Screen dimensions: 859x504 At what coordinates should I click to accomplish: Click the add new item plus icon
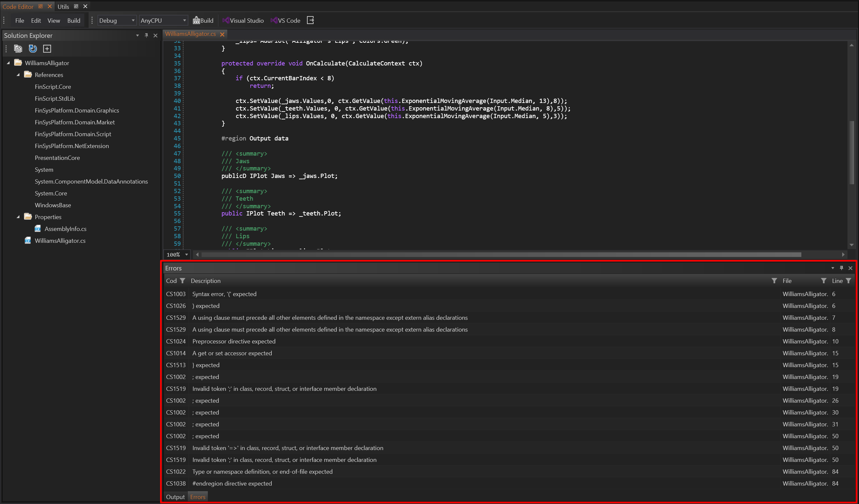[x=47, y=49]
